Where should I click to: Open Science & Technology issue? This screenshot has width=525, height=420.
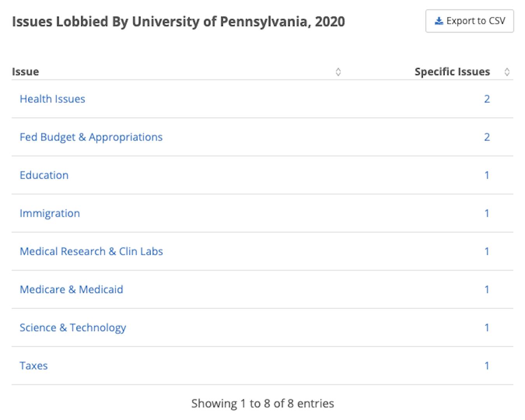(x=73, y=328)
